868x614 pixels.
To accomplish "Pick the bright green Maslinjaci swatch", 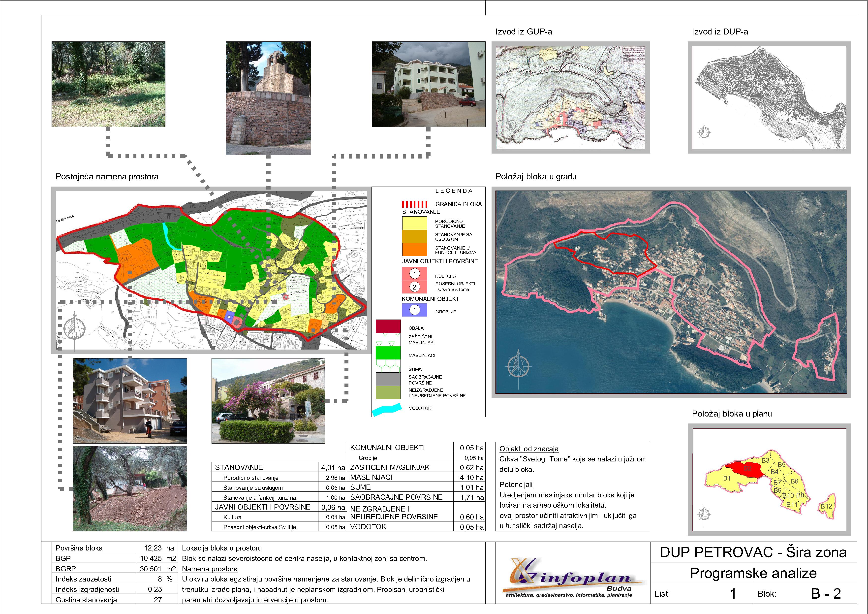I will click(x=388, y=352).
